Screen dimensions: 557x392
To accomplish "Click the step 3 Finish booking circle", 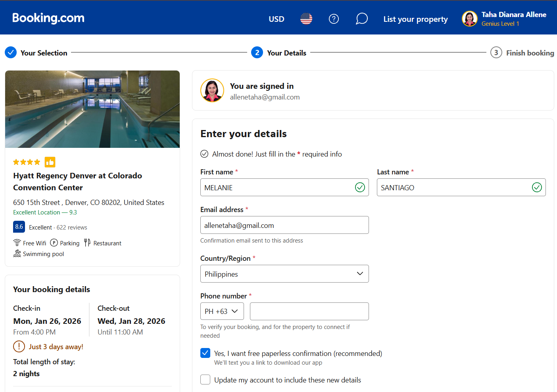I will (x=496, y=52).
